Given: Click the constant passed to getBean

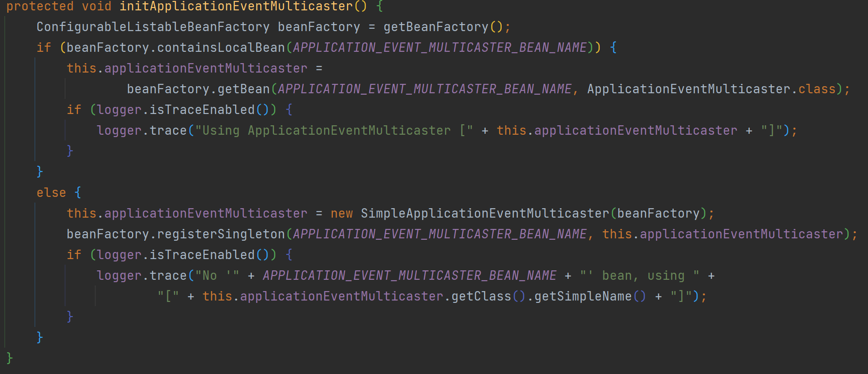Looking at the screenshot, I should [x=425, y=89].
